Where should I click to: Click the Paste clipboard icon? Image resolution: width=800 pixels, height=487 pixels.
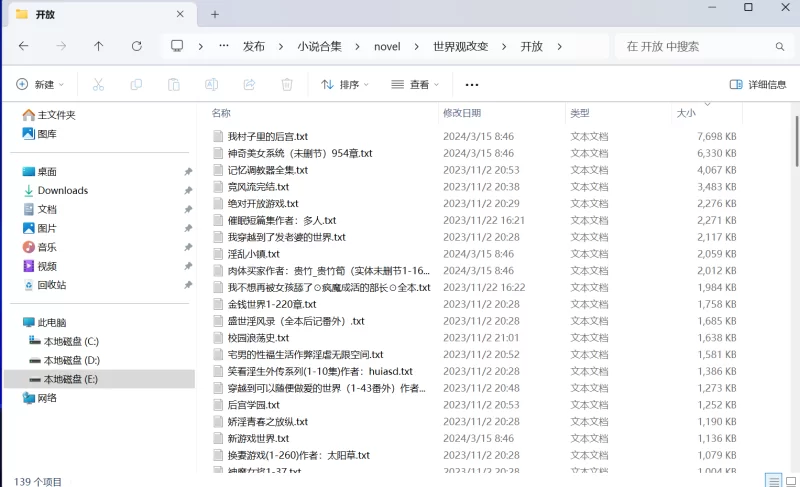[x=174, y=85]
